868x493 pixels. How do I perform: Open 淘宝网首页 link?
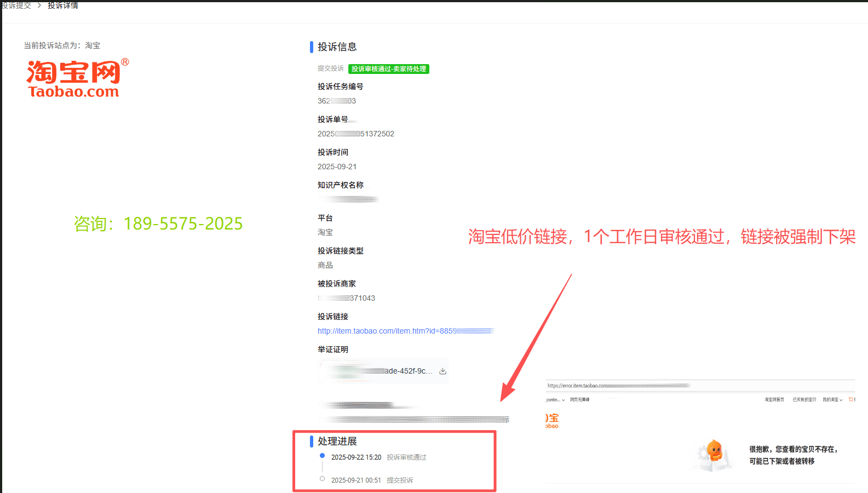tap(774, 400)
